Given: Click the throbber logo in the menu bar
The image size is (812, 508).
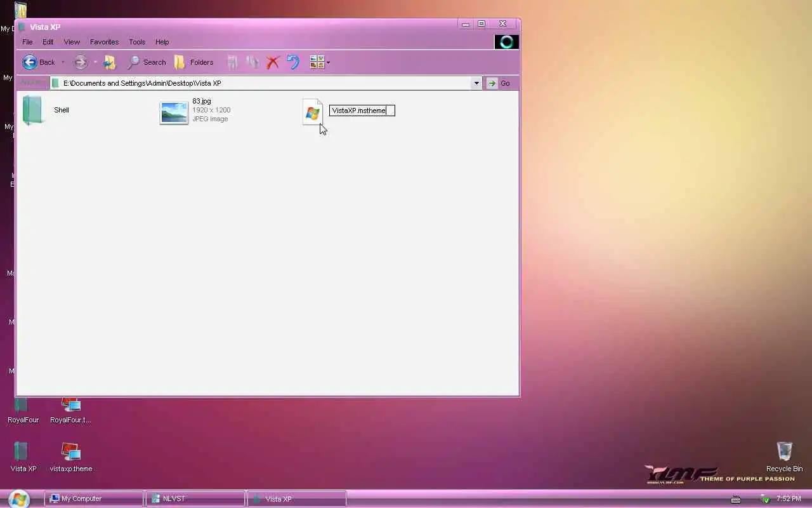Looking at the screenshot, I should [x=506, y=42].
